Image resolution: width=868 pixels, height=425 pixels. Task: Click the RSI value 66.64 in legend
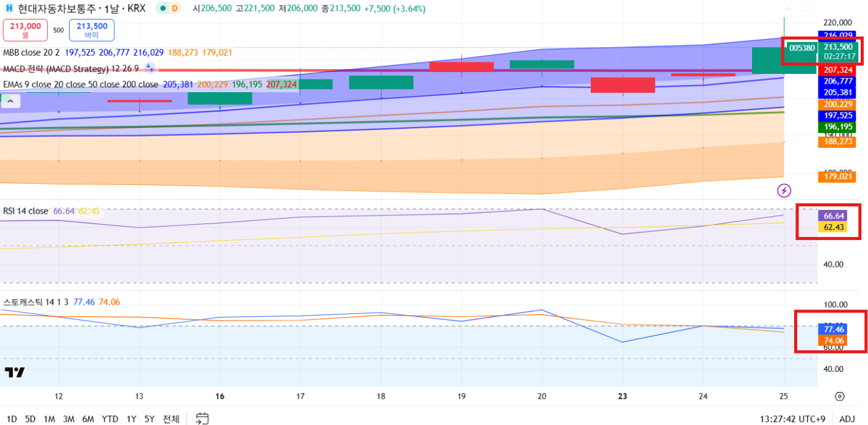point(63,211)
